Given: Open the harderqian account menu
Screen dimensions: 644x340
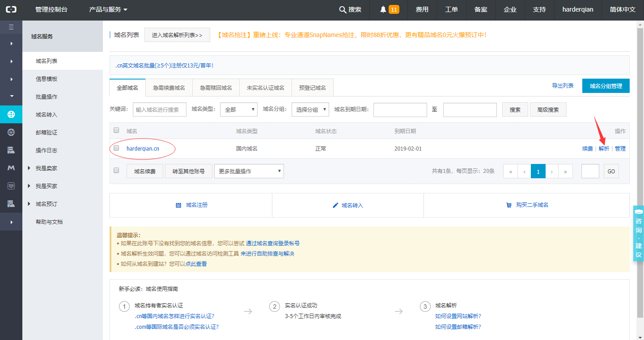Looking at the screenshot, I should click(578, 9).
